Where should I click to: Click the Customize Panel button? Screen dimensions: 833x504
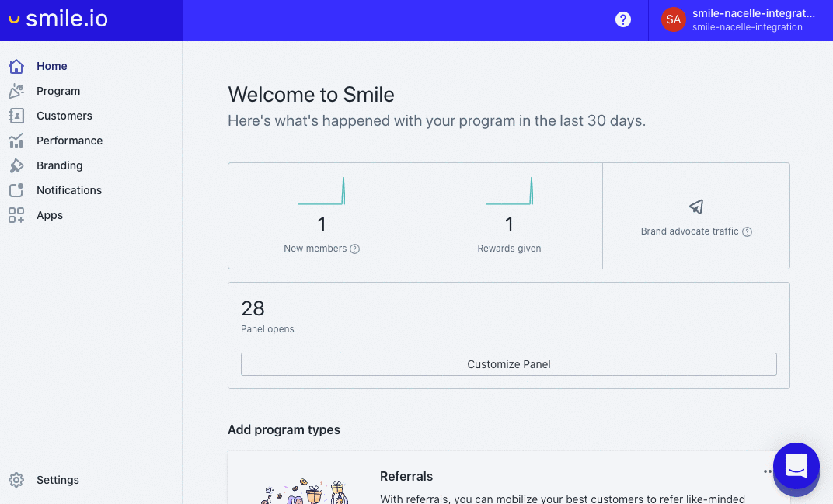[508, 364]
